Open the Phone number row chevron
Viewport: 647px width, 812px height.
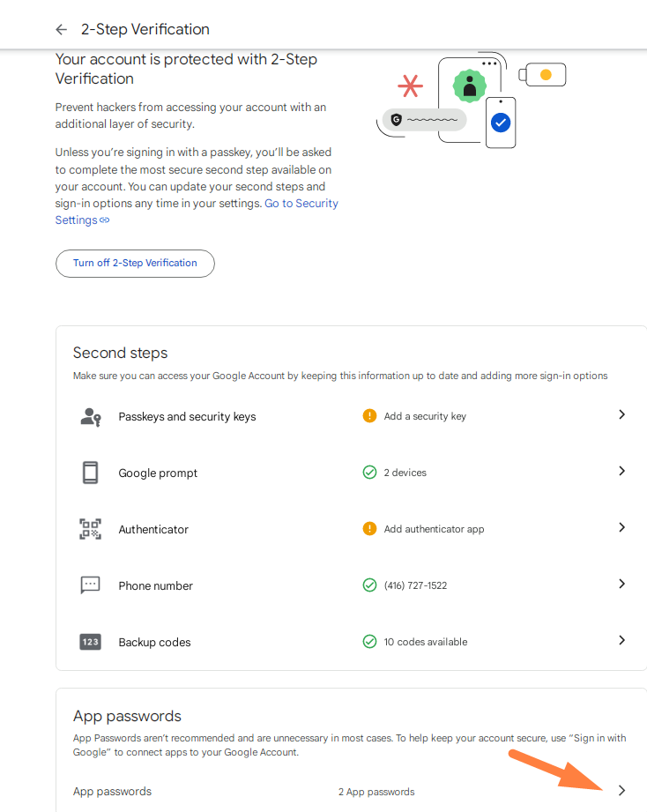(621, 584)
